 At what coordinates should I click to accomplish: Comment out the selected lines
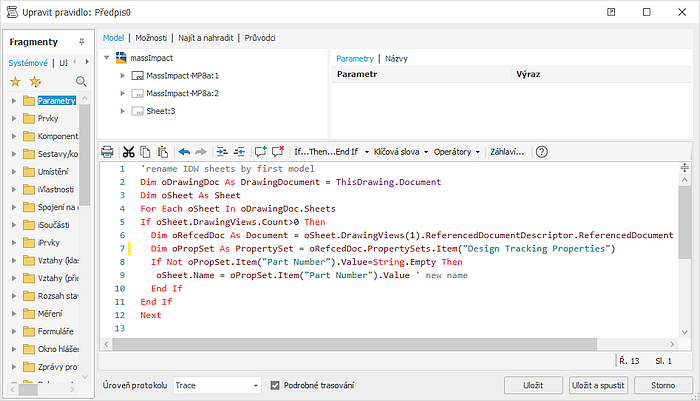coord(260,152)
